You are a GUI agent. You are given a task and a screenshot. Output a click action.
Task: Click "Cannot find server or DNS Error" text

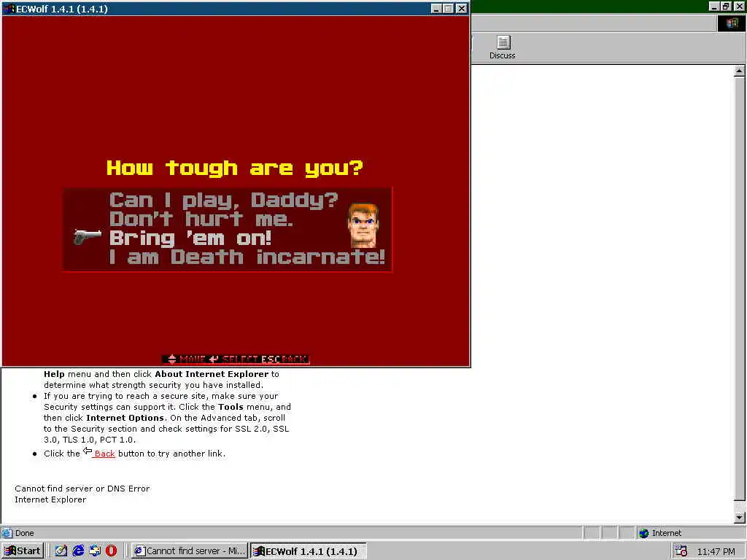82,489
